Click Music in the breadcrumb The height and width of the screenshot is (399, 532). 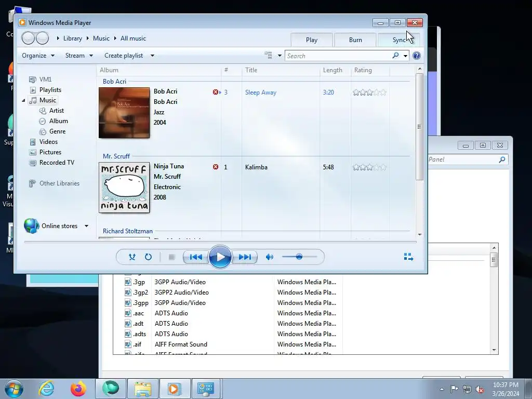[101, 38]
